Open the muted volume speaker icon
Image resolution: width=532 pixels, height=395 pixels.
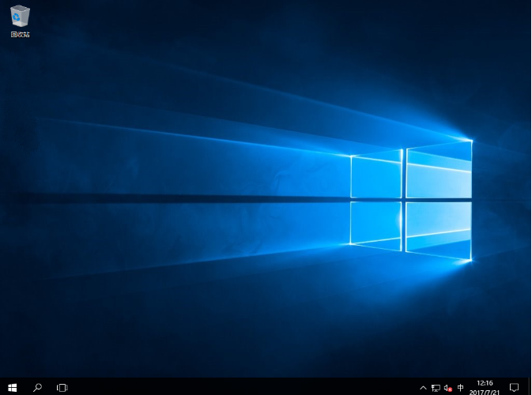(447, 388)
